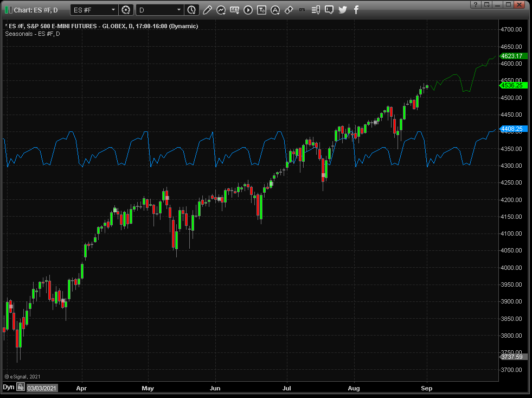Click the 4700.00 price axis label
The height and width of the screenshot is (398, 532).
[511, 29]
